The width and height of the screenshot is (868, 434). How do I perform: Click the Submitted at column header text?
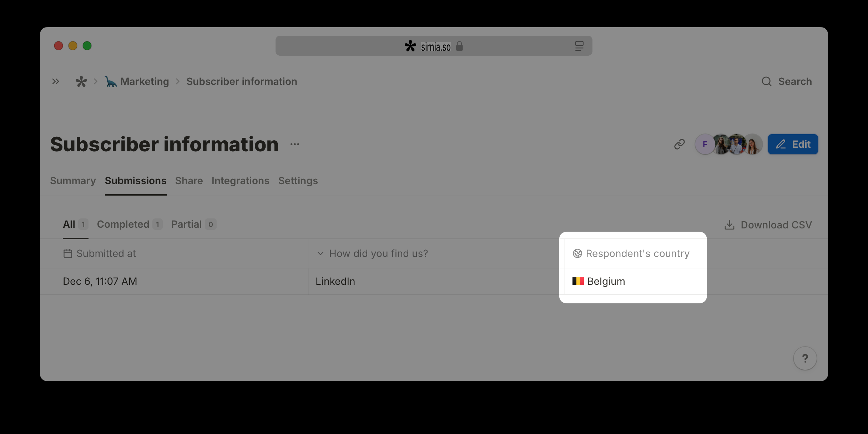click(x=106, y=253)
